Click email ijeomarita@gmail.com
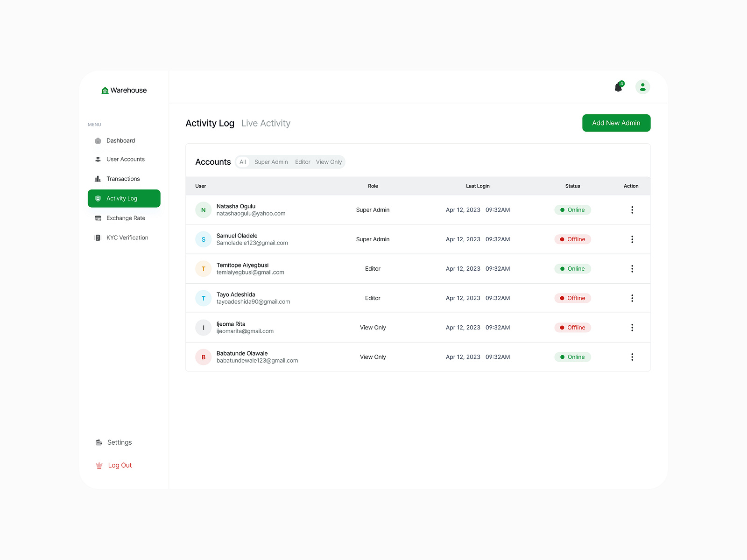 (x=245, y=331)
